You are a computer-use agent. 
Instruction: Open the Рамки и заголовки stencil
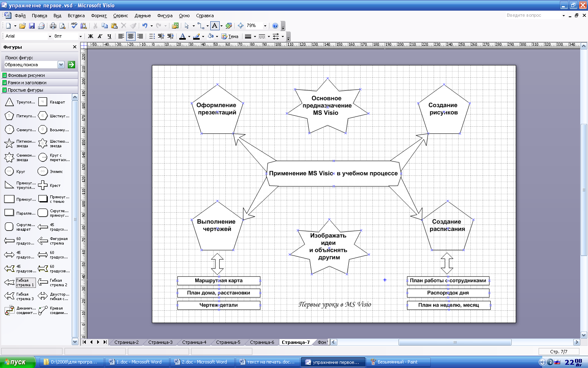pyautogui.click(x=39, y=83)
